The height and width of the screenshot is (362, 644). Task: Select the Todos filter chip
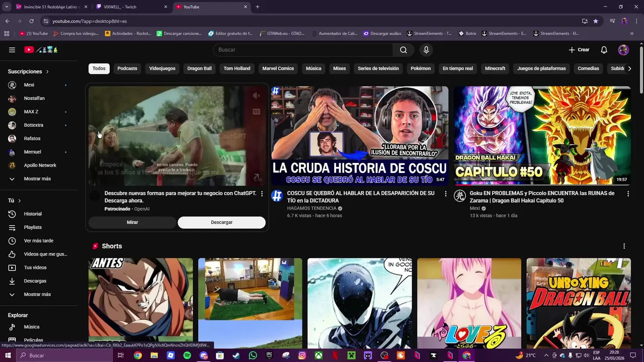pyautogui.click(x=99, y=68)
